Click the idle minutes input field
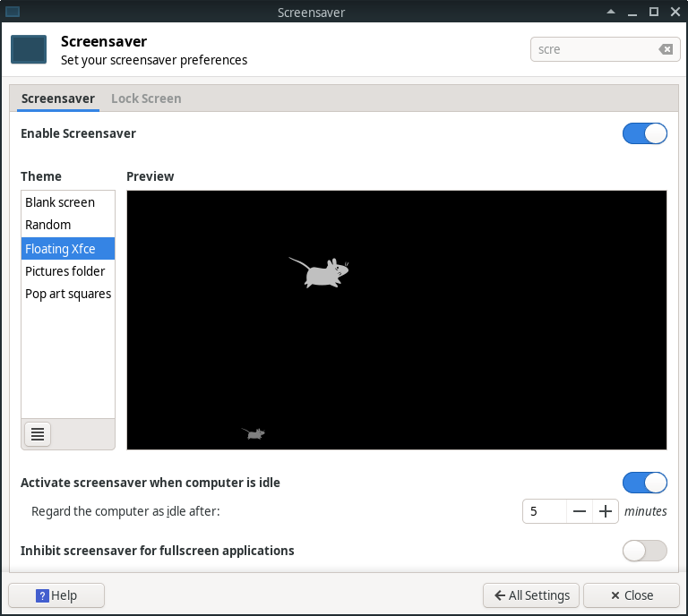688x616 pixels. point(545,511)
